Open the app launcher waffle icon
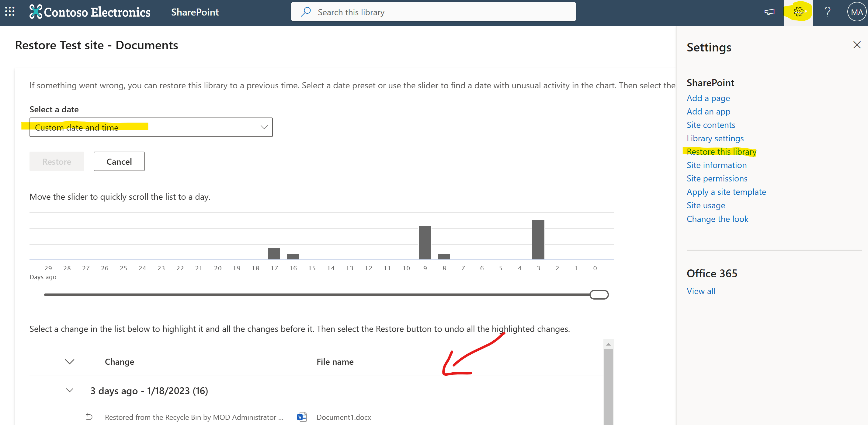 pyautogui.click(x=10, y=12)
